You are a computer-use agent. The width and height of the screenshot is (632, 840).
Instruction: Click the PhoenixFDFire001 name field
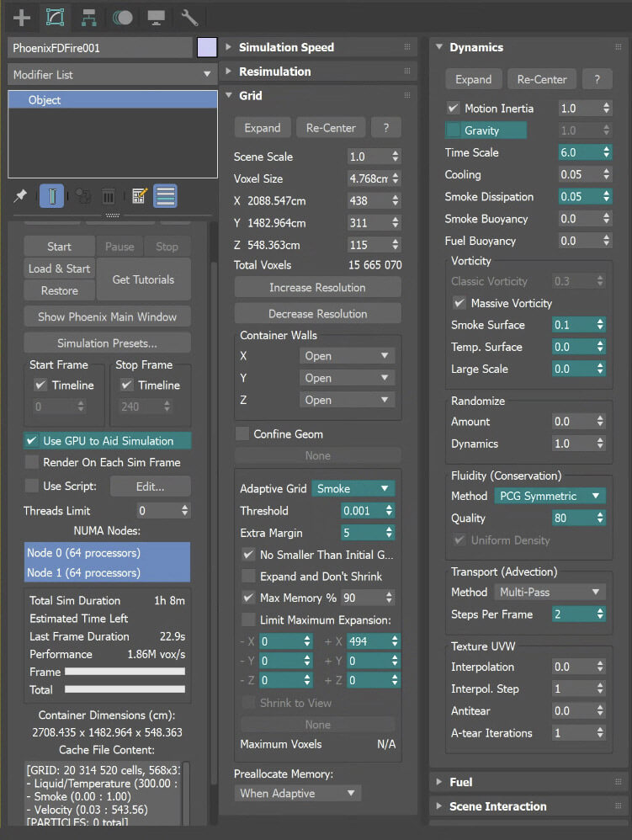(100, 48)
